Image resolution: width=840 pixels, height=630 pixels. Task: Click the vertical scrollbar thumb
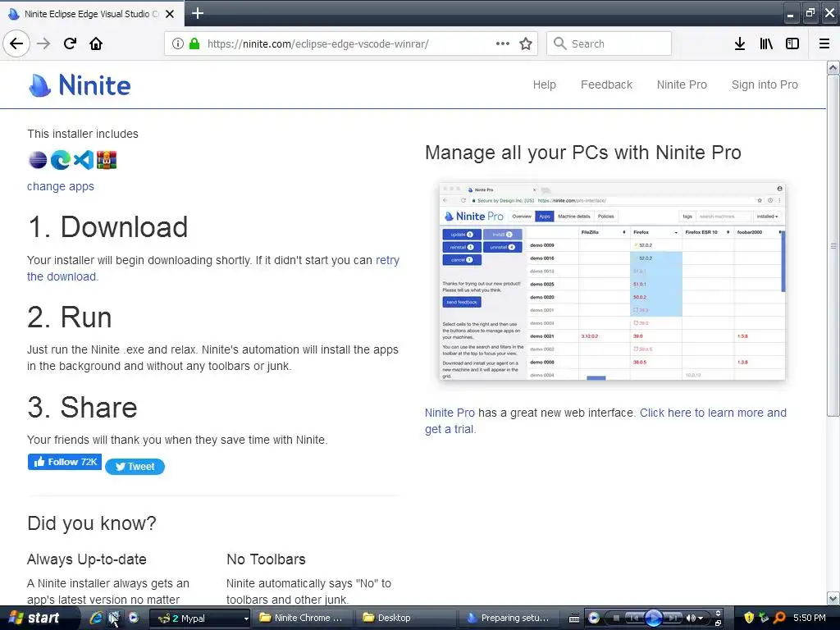coord(833,245)
